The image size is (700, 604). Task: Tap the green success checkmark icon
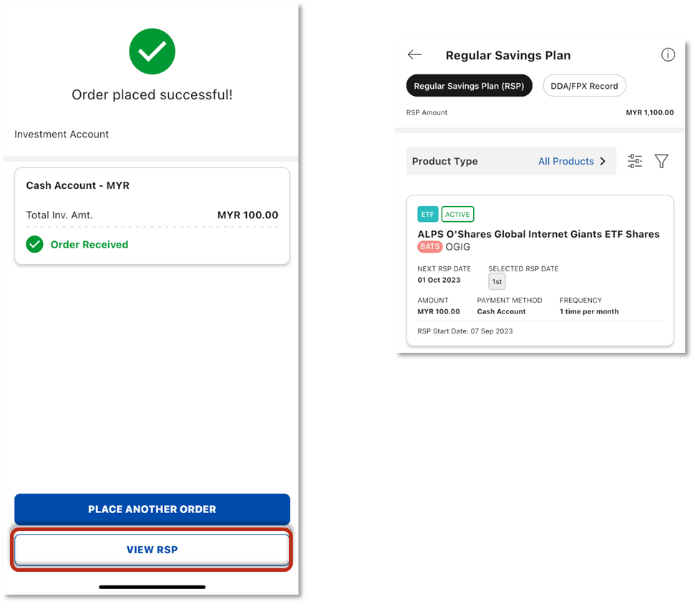[x=152, y=52]
